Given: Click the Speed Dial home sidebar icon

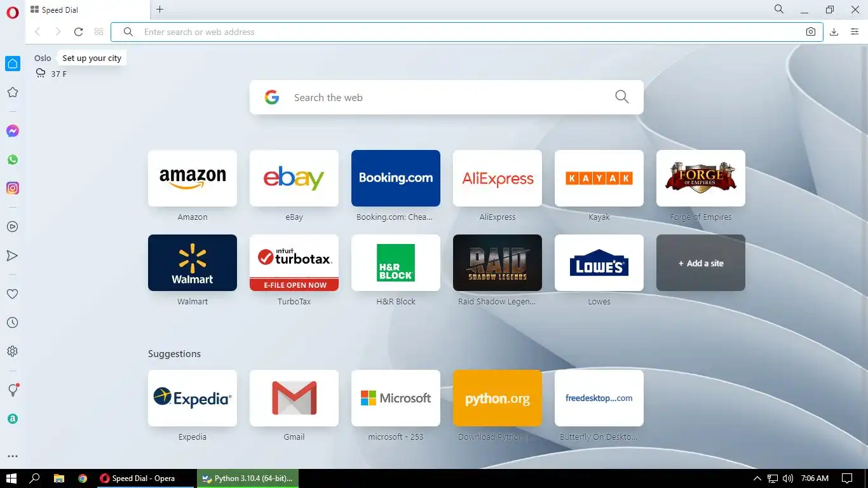Looking at the screenshot, I should (13, 64).
